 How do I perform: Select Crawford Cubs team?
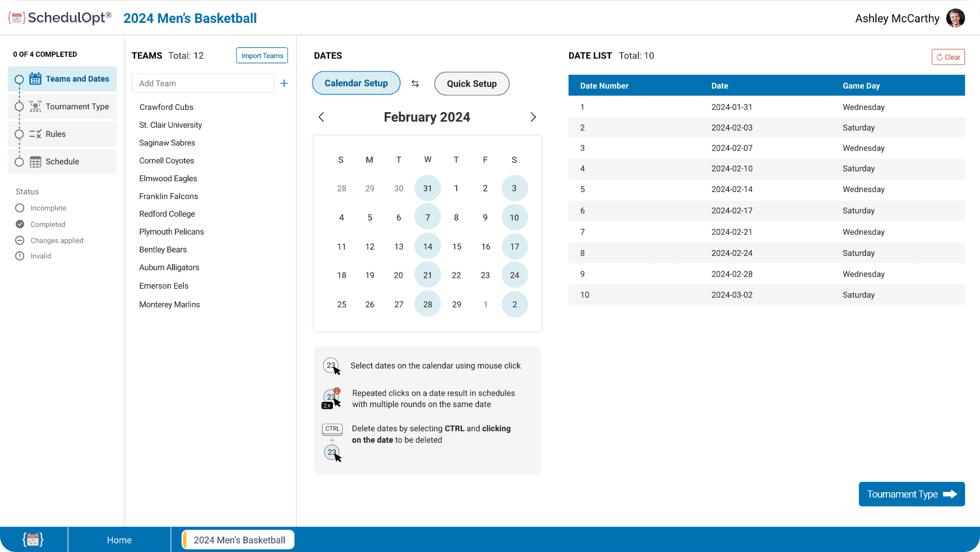pyautogui.click(x=166, y=107)
